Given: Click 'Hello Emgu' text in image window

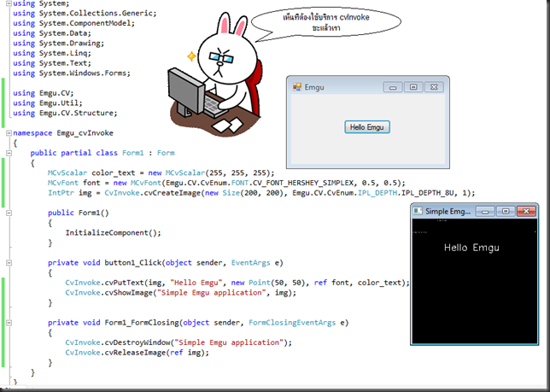Looking at the screenshot, I should [471, 248].
